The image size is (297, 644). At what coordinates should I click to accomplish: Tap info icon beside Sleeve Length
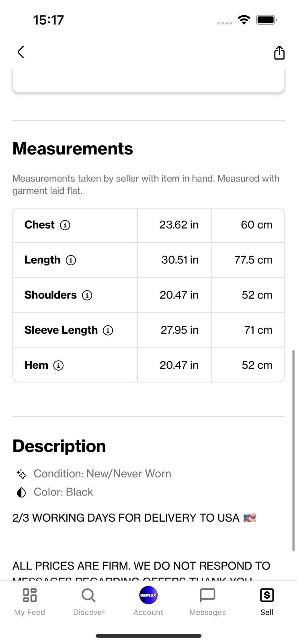(x=108, y=330)
